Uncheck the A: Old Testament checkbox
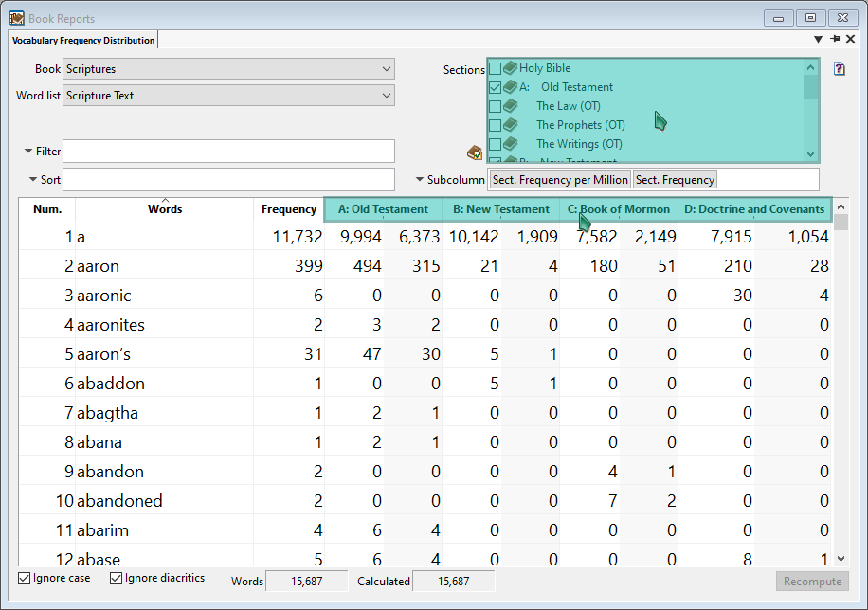The height and width of the screenshot is (610, 868). tap(496, 87)
